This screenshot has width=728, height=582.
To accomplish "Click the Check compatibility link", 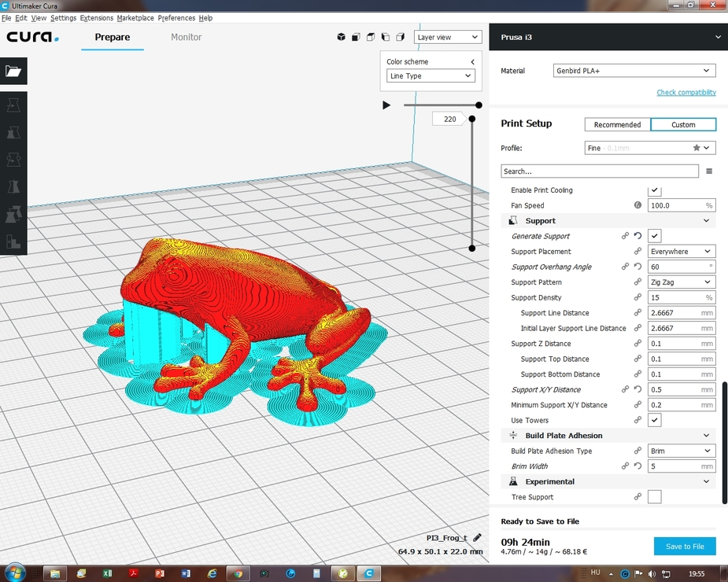I will [x=686, y=93].
